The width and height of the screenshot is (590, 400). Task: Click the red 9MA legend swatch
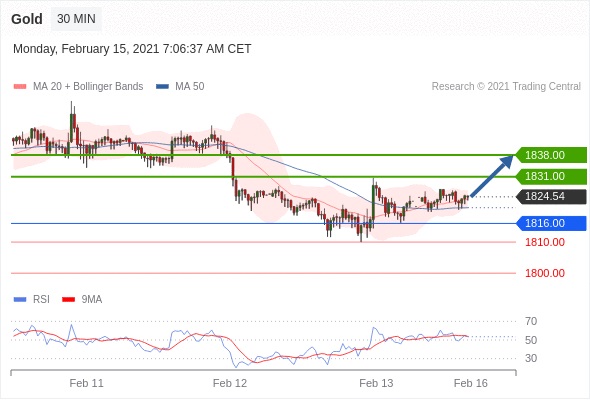(68, 300)
